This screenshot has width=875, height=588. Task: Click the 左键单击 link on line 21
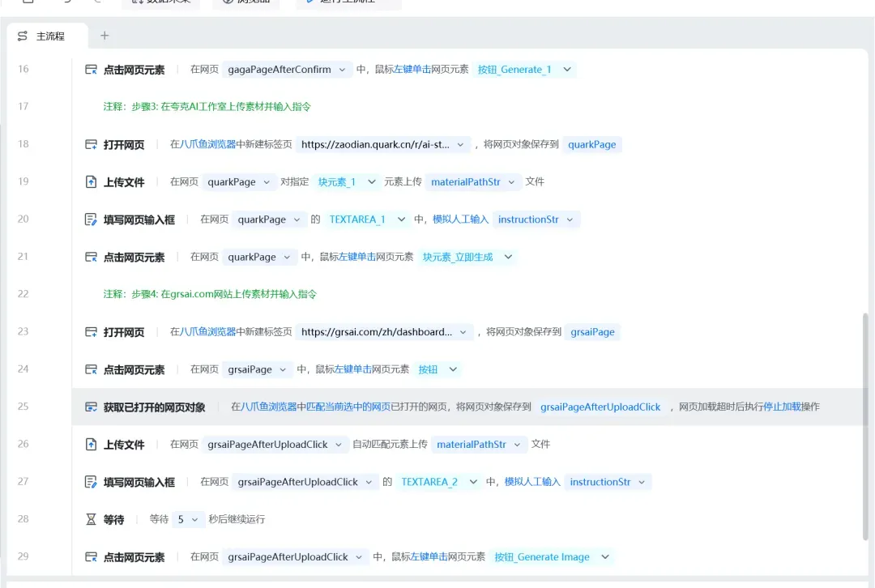click(x=356, y=257)
